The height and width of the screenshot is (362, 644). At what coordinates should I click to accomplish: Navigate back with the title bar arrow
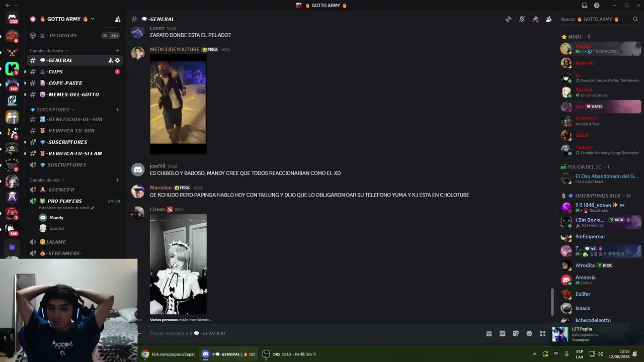[x=8, y=6]
